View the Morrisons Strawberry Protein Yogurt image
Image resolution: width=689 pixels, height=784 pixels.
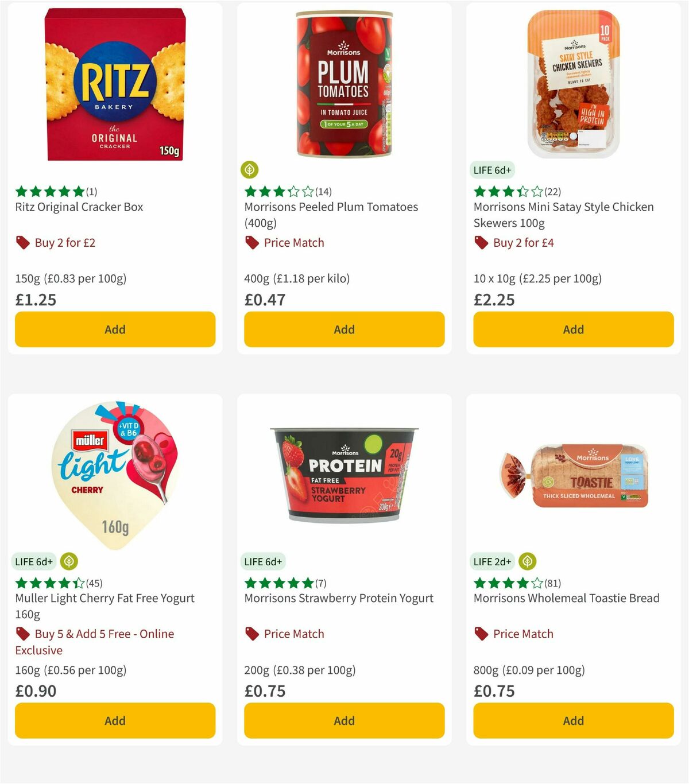pos(343,475)
